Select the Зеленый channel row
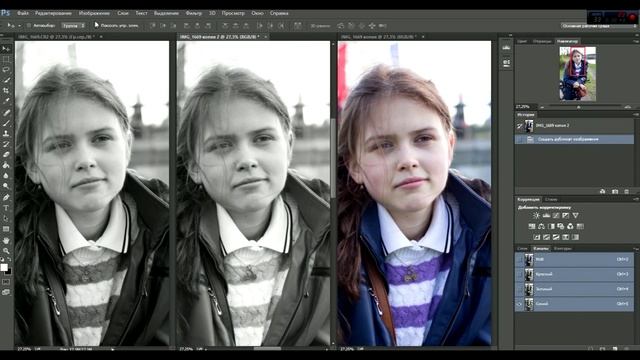 pyautogui.click(x=574, y=289)
